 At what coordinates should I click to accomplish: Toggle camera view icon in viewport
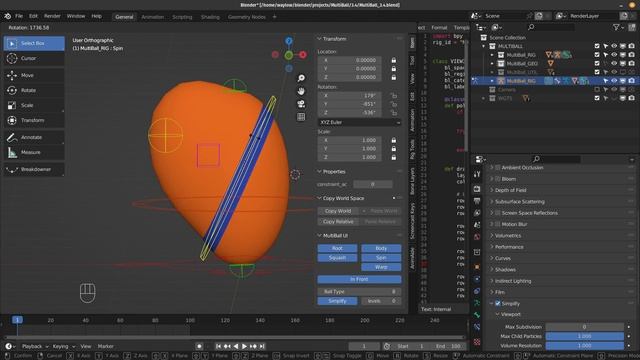301,104
